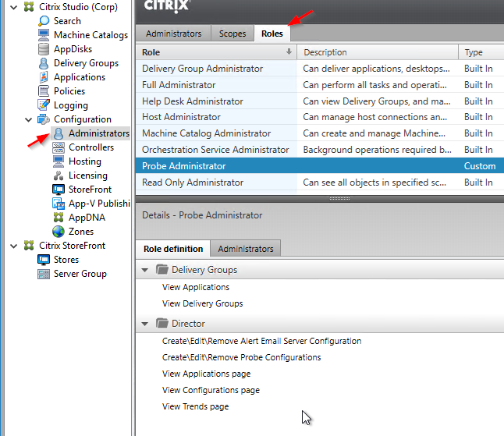Open the Scopes tab
The image size is (504, 436).
click(232, 34)
